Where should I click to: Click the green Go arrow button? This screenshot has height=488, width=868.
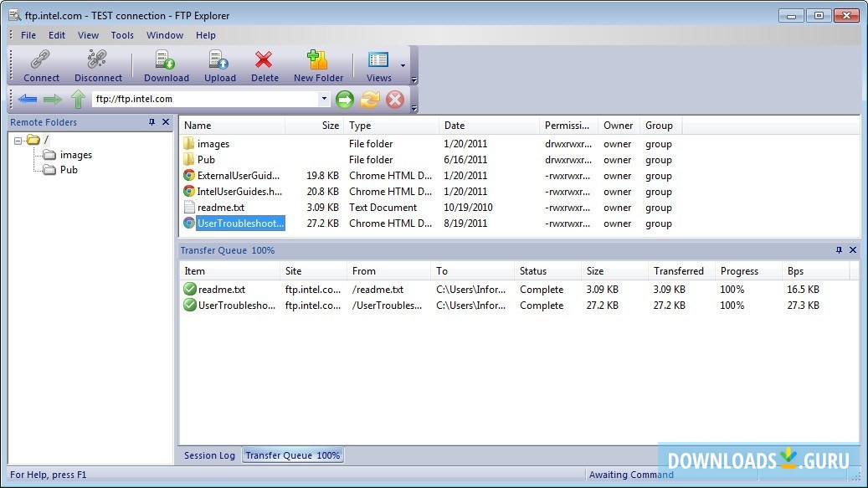coord(345,100)
